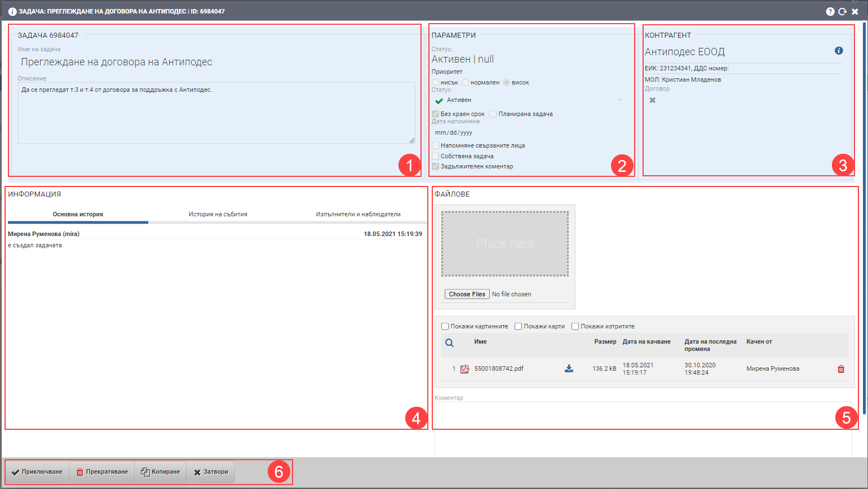
Task: Refresh the task view
Action: (843, 11)
